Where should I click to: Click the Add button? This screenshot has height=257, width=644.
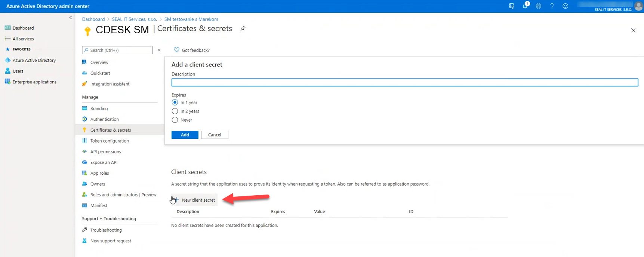coord(185,135)
